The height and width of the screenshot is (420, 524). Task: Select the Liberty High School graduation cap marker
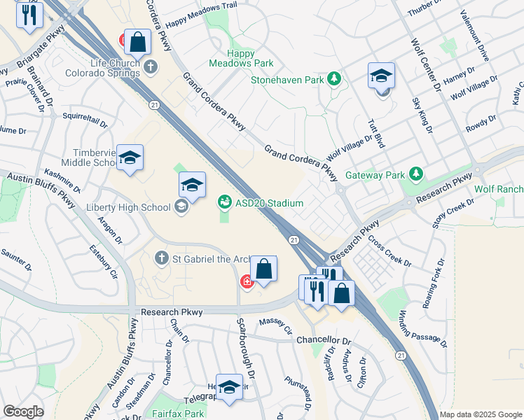(x=192, y=185)
